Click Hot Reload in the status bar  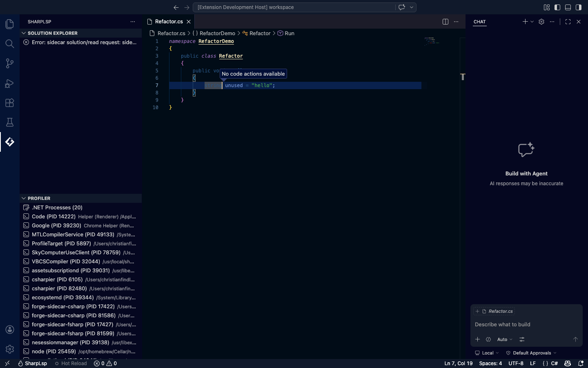pyautogui.click(x=71, y=363)
